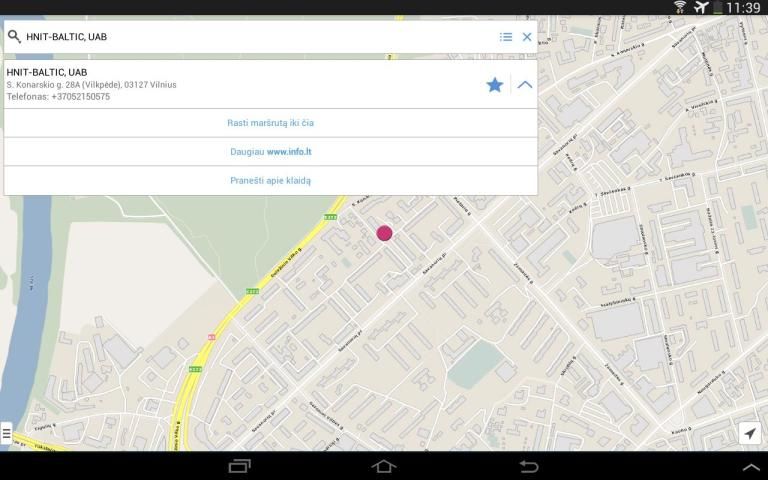Tap the airplane mode status icon
The height and width of the screenshot is (480, 768).
701,7
